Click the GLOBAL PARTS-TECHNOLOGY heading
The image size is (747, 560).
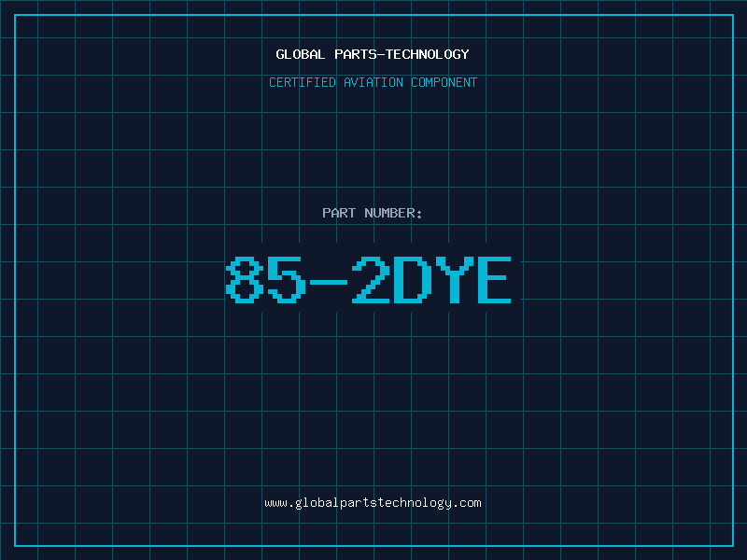[x=373, y=55]
